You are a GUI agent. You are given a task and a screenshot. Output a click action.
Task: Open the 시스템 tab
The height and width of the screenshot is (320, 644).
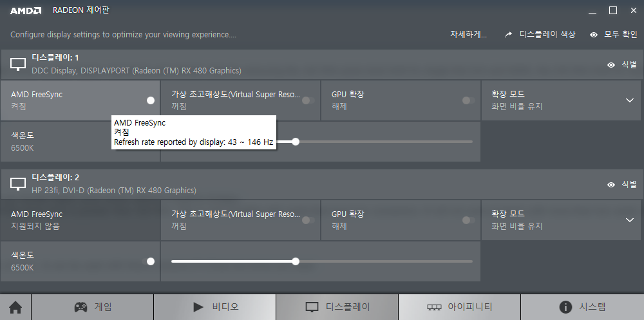[x=582, y=307]
